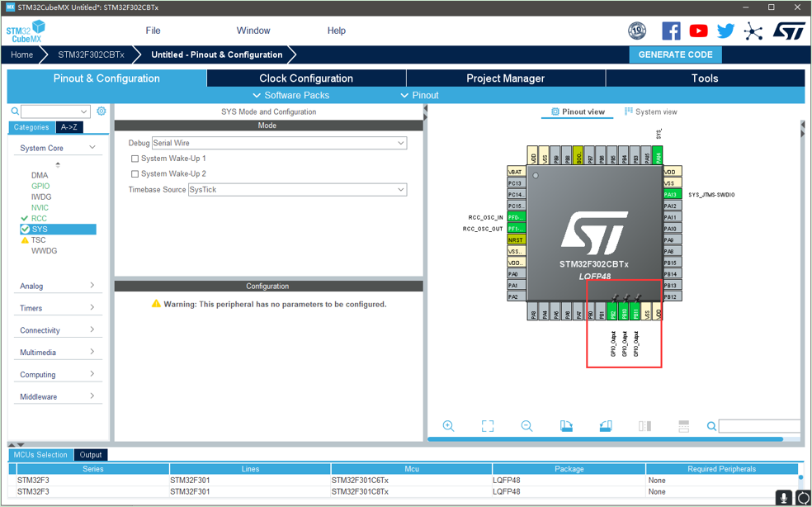Open the Timebase Source dropdown
The width and height of the screenshot is (812, 507).
[297, 190]
